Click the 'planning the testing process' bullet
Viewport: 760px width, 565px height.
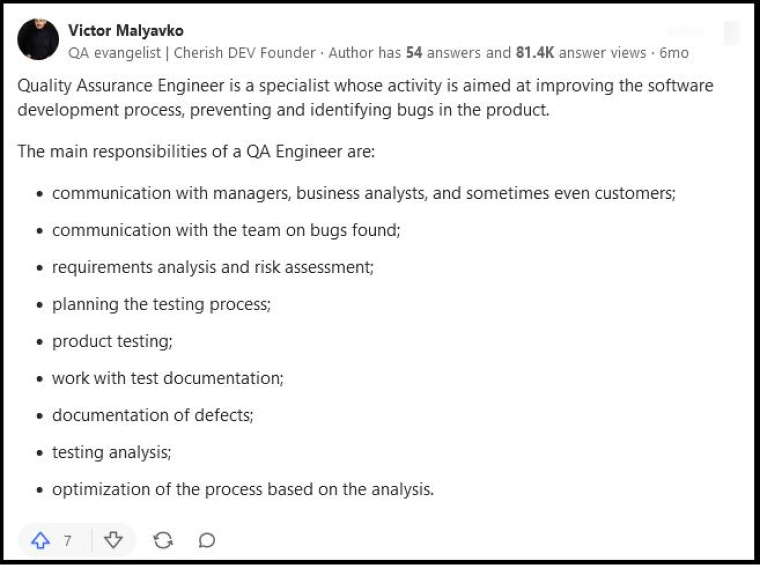(161, 304)
